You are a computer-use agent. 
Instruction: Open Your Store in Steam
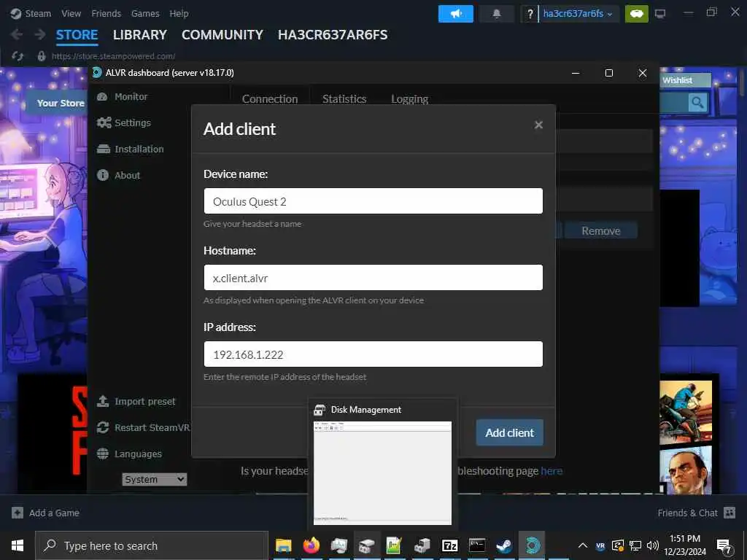coord(61,103)
